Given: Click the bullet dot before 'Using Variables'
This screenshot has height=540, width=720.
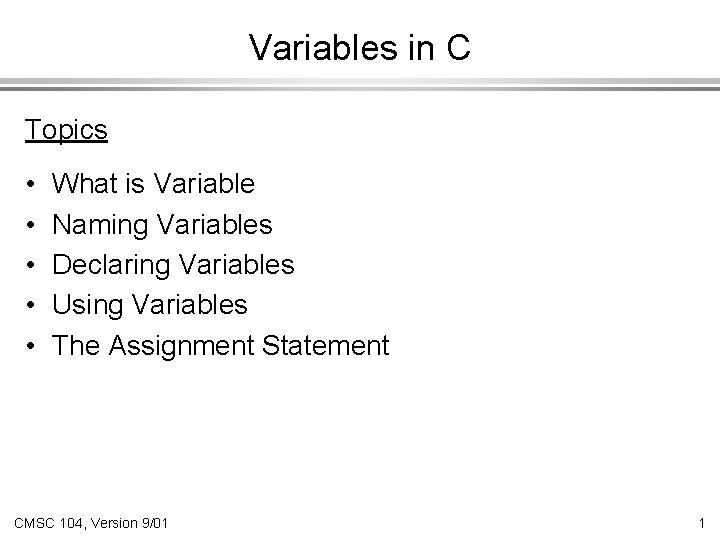Looking at the screenshot, I should point(32,306).
